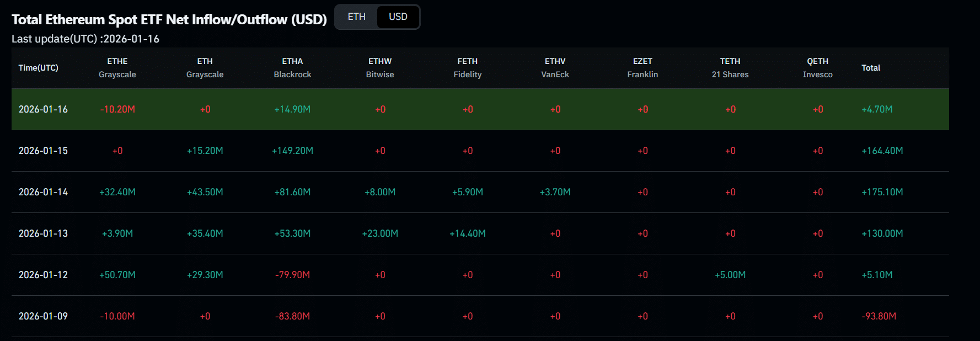This screenshot has width=980, height=341.
Task: Click the ETHE Grayscale column header
Action: tap(117, 67)
